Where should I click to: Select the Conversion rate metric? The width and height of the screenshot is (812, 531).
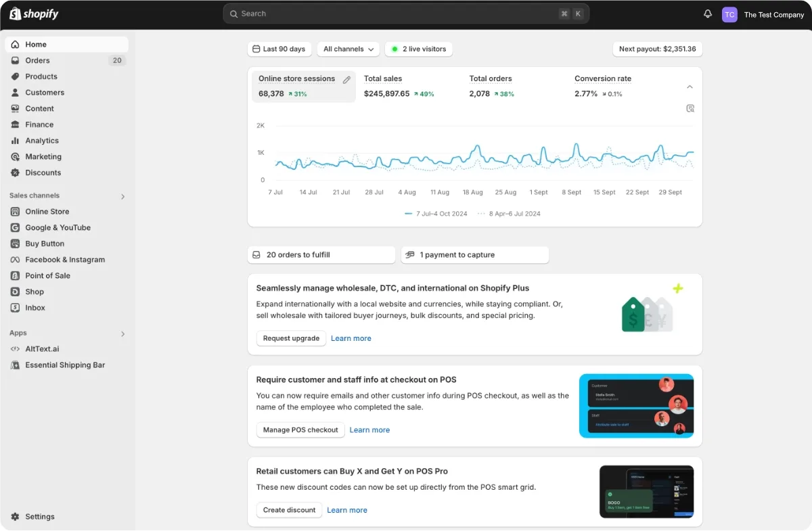coord(621,86)
